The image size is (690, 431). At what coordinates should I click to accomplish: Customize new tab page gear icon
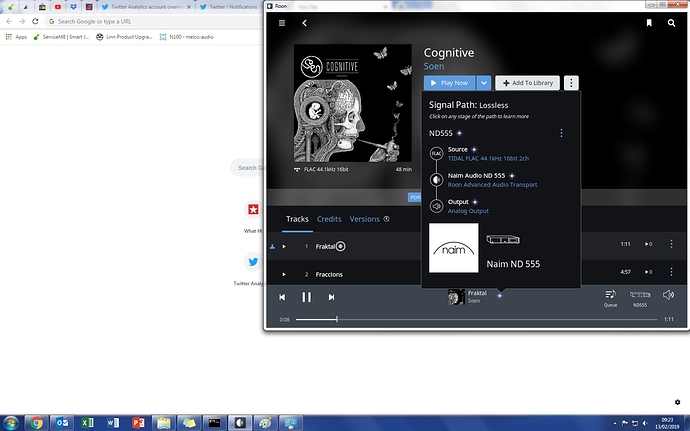pyautogui.click(x=677, y=402)
